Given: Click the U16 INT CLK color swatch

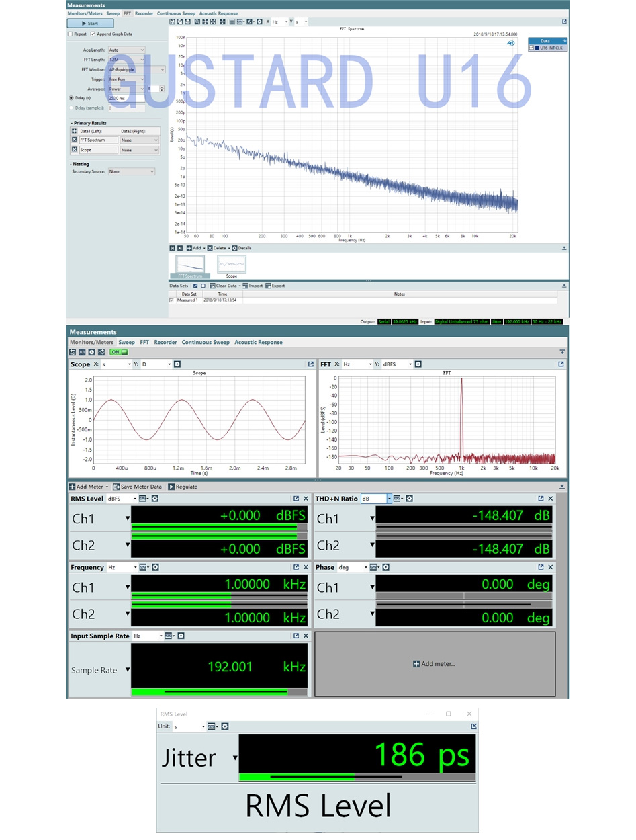Looking at the screenshot, I should pos(537,48).
